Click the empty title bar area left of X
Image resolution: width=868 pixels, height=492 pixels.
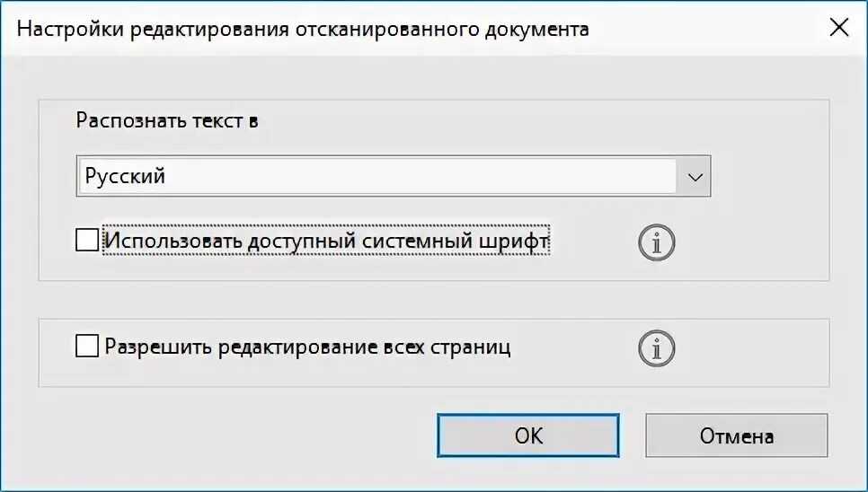tap(709, 29)
